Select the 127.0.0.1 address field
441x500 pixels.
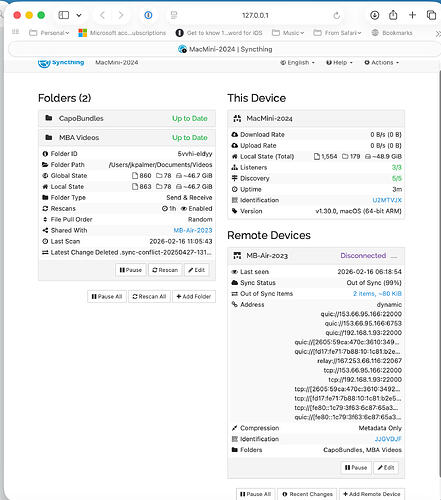[x=255, y=15]
